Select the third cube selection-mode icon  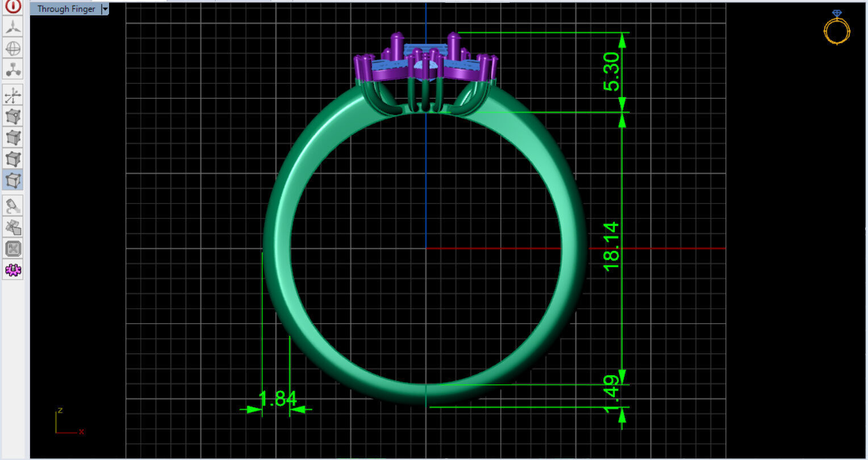pyautogui.click(x=12, y=159)
